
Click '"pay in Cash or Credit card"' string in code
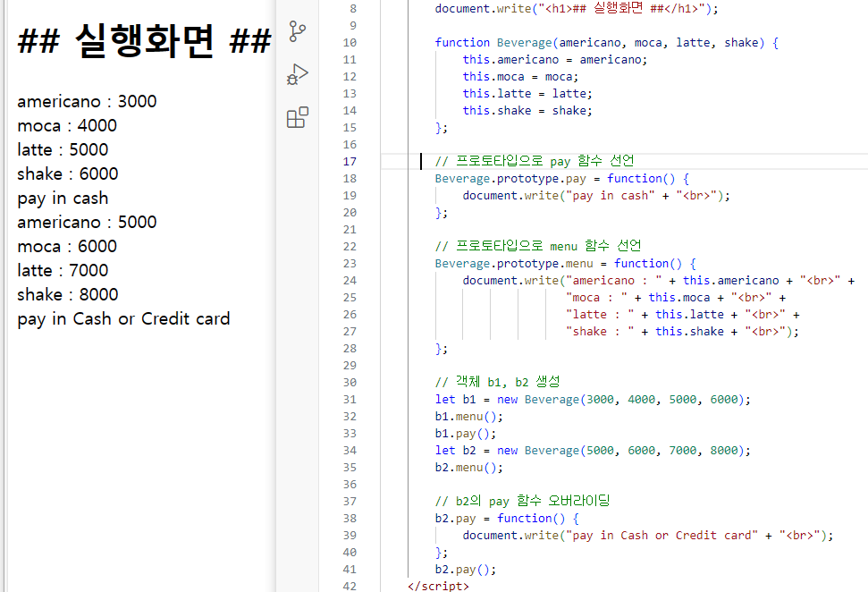tap(662, 536)
